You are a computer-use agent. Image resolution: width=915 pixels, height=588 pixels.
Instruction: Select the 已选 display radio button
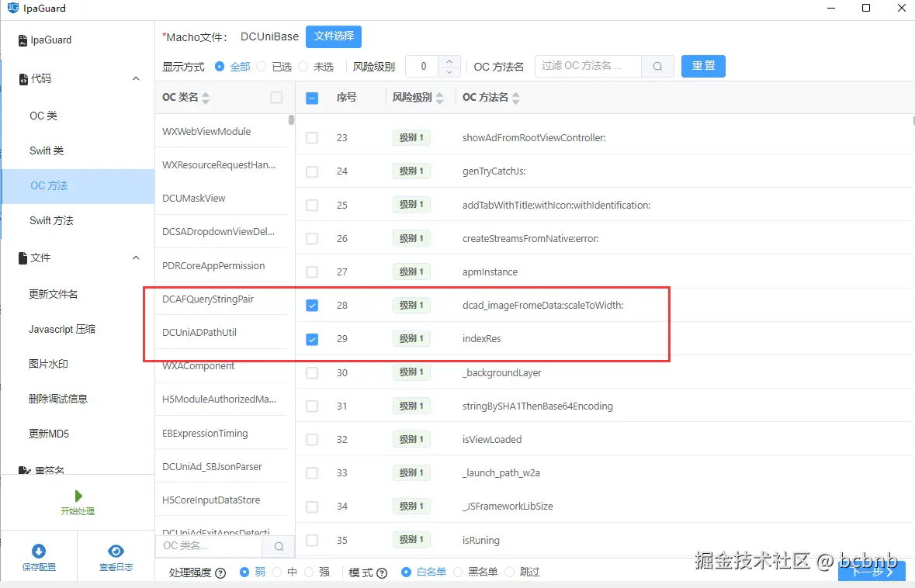[262, 67]
